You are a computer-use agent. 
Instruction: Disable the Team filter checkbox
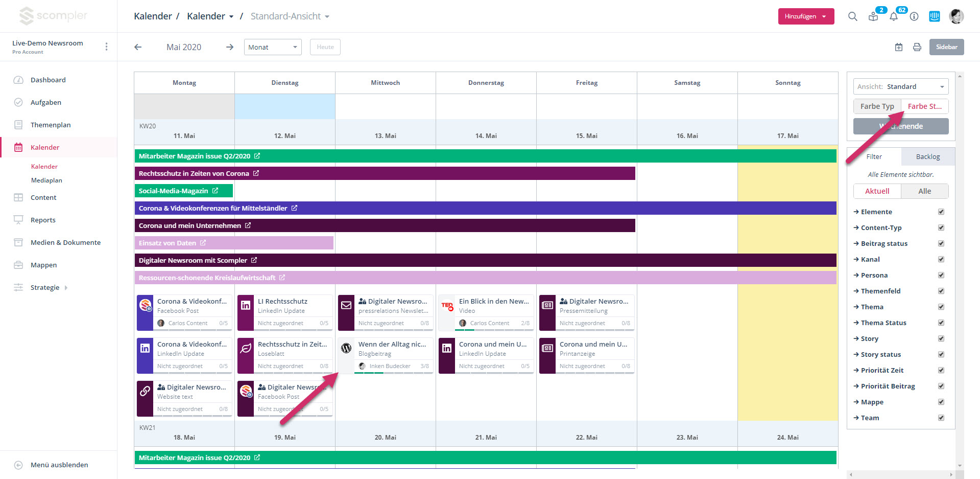(941, 418)
